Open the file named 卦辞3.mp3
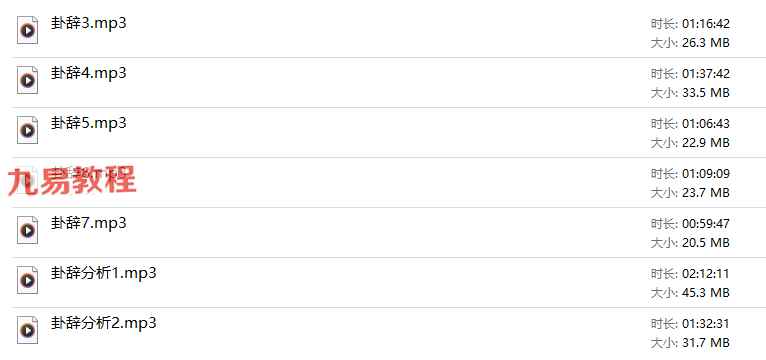766x360 pixels. [88, 23]
